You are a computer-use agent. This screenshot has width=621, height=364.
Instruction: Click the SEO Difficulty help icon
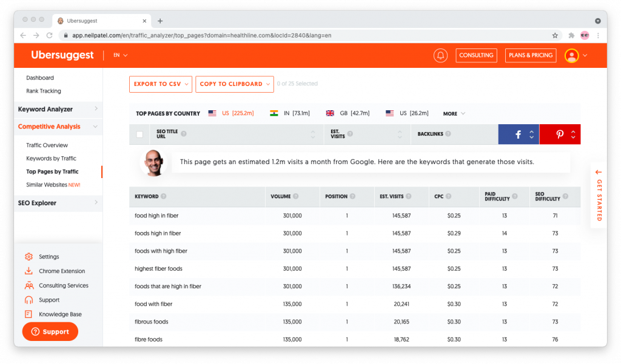[x=566, y=196]
